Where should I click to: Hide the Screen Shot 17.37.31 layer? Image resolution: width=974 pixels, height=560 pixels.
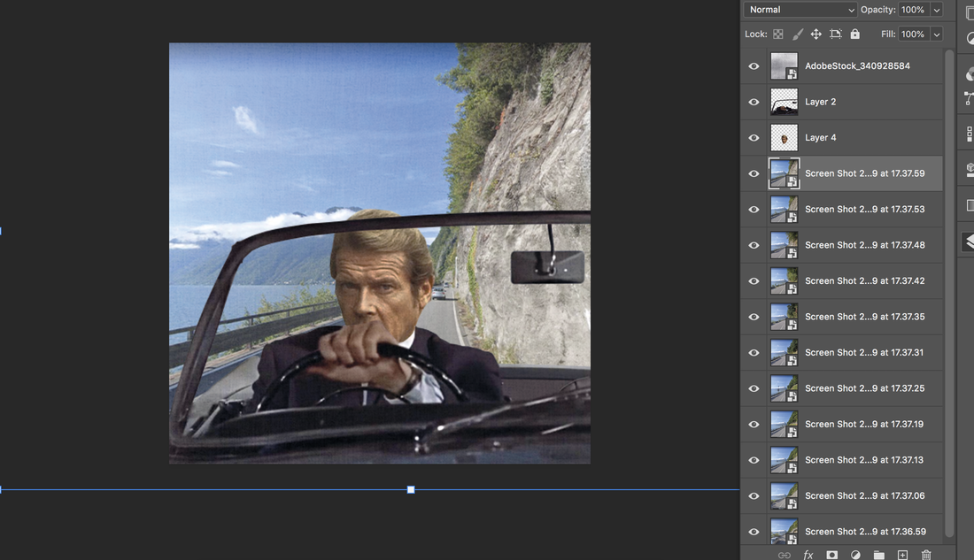754,353
